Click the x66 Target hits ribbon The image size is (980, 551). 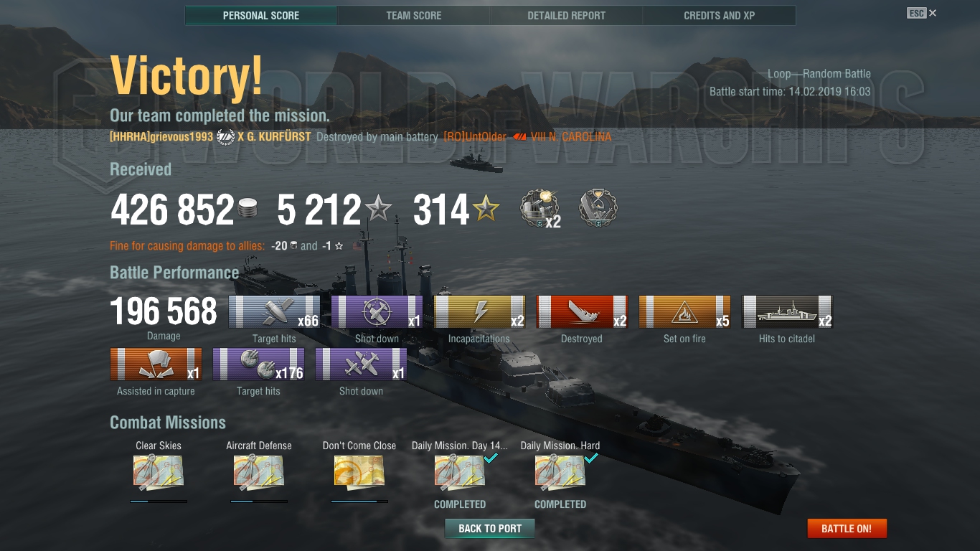tap(274, 312)
